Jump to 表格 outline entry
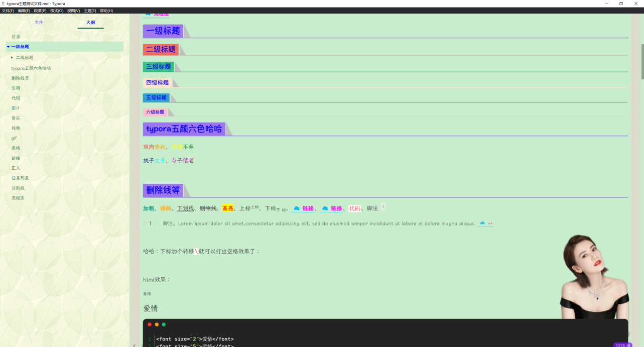644x347 pixels. click(16, 148)
